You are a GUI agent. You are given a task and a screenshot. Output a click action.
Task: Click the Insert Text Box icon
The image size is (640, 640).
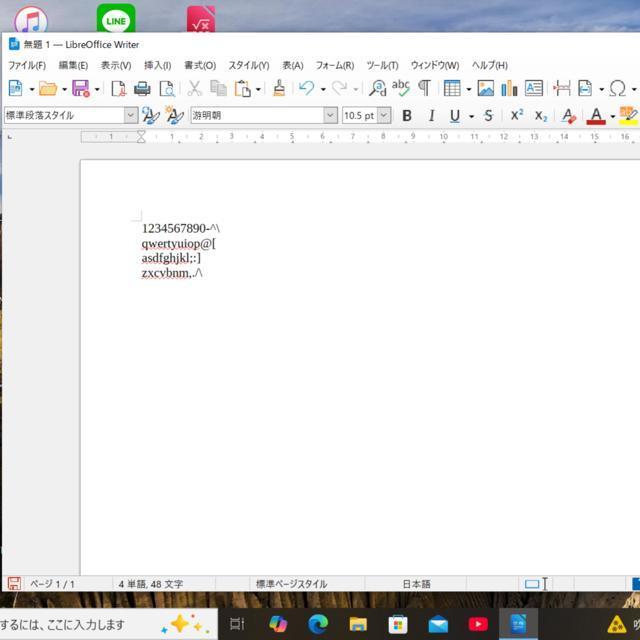[534, 89]
